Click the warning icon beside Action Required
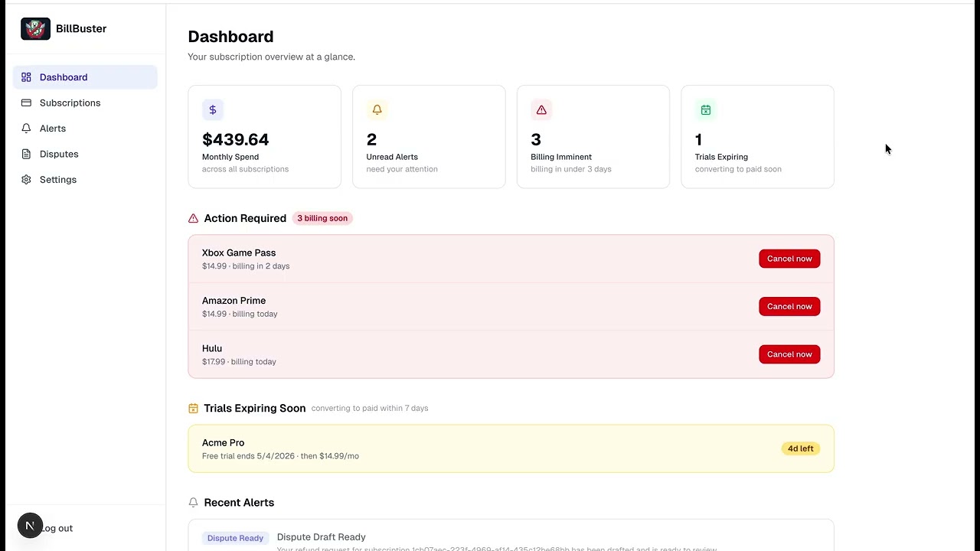The image size is (980, 551). click(193, 219)
